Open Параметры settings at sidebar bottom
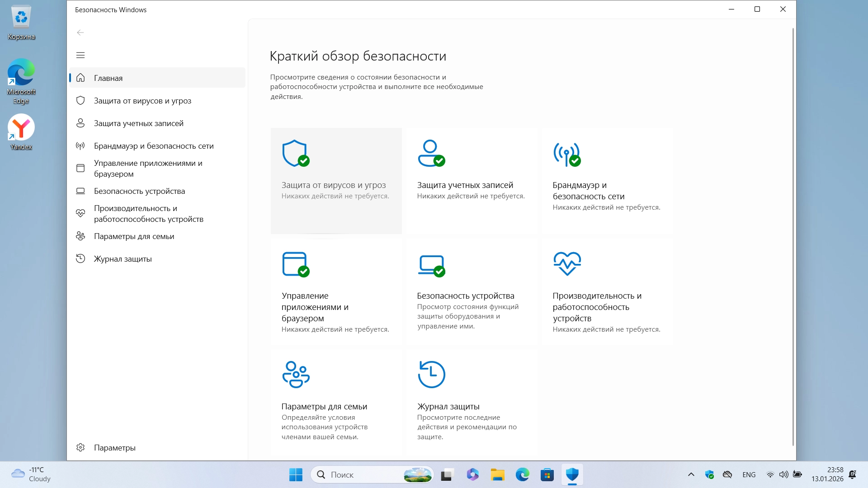This screenshot has height=488, width=868. pos(114,448)
